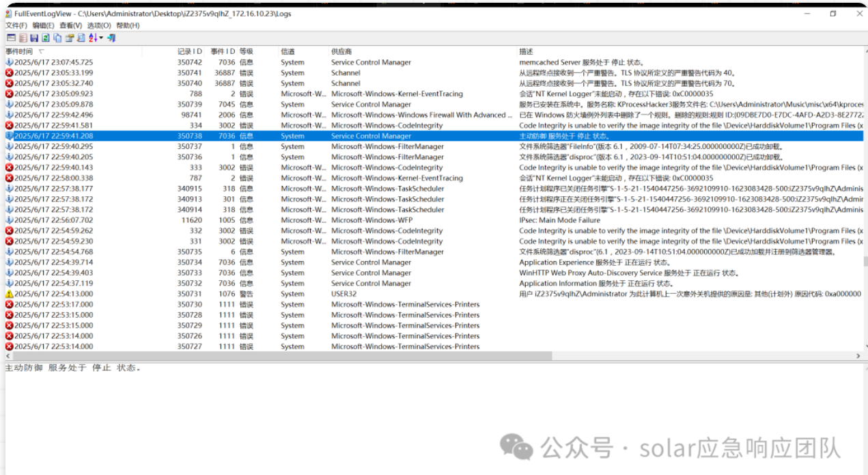Click the first toolbar window icon
Screen dimensions: 868x475
tap(11, 38)
